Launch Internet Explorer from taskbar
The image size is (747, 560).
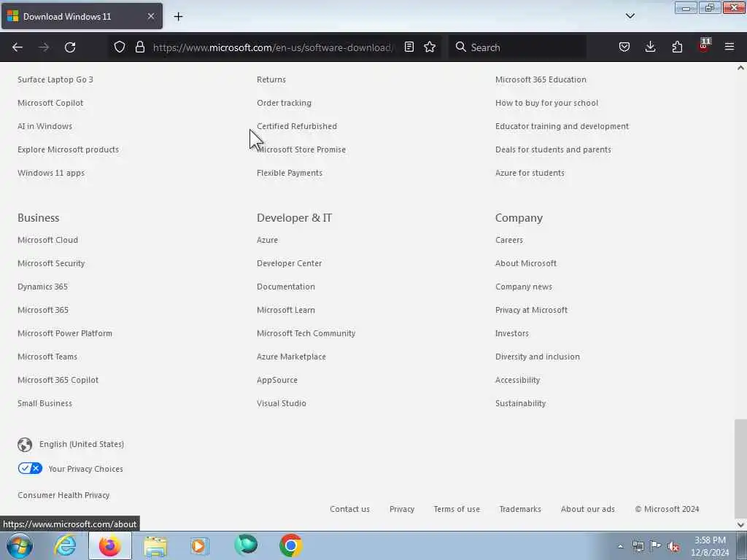65,545
